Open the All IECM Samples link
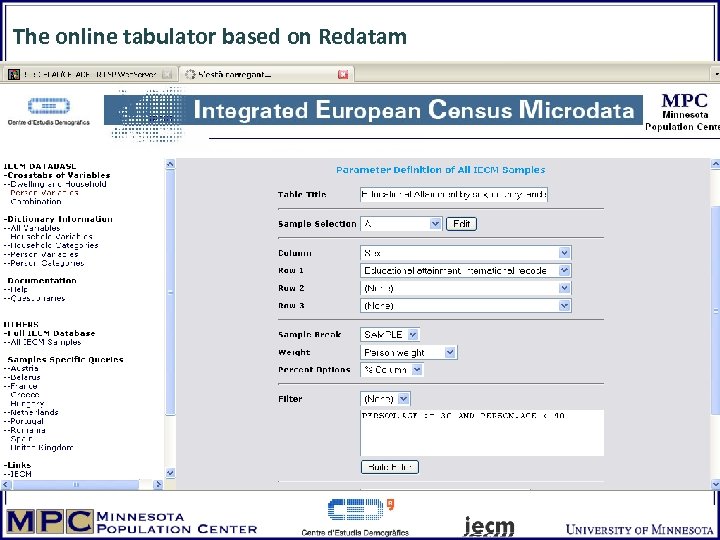Image resolution: width=720 pixels, height=540 pixels. click(x=42, y=342)
